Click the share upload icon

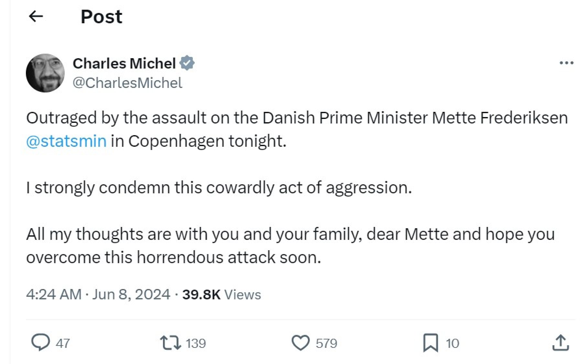tap(560, 343)
